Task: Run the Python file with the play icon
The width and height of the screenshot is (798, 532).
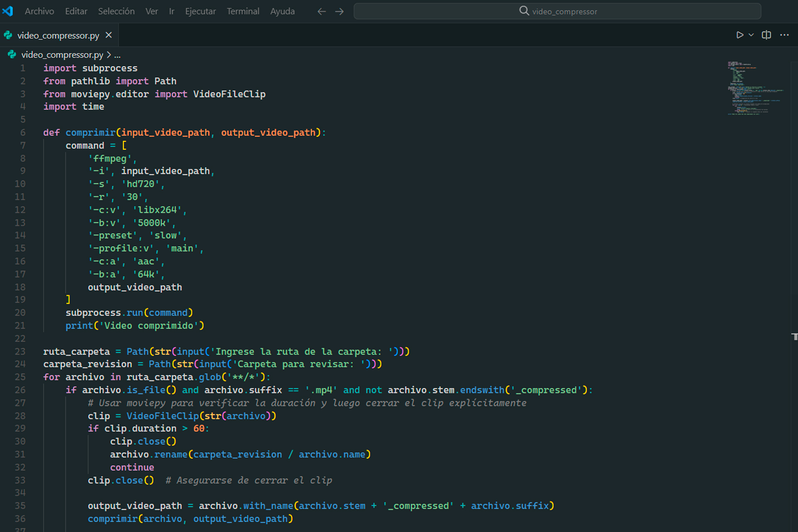Action: [739, 35]
